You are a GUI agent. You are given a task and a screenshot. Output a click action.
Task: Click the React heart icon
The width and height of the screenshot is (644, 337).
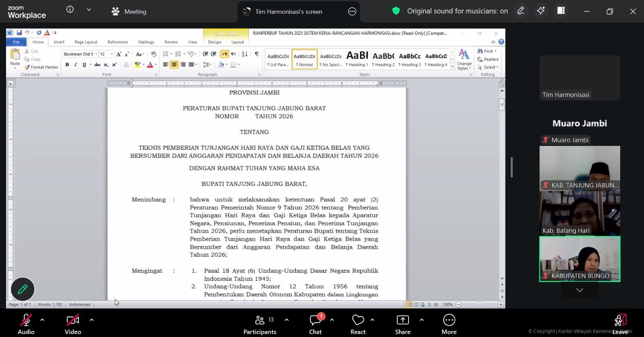point(358,324)
